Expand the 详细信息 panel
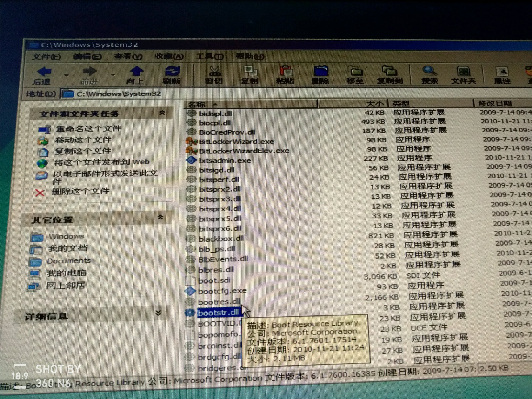This screenshot has width=532, height=399. click(x=158, y=313)
